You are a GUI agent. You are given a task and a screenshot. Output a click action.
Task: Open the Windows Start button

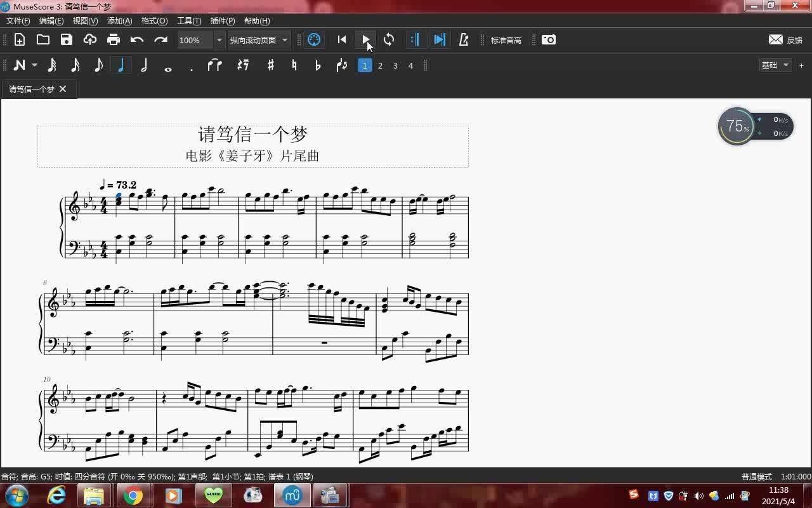point(16,495)
